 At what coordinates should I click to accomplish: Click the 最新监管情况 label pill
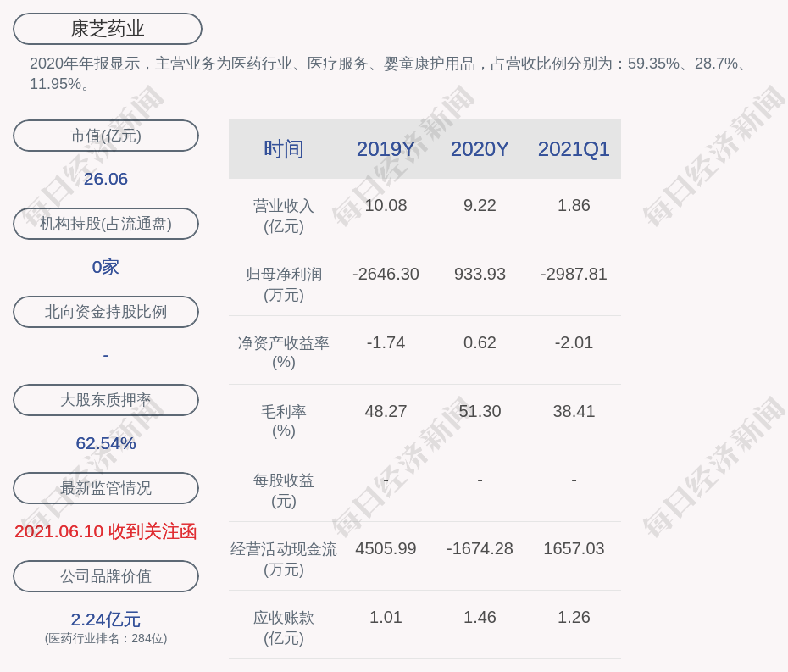pos(106,488)
